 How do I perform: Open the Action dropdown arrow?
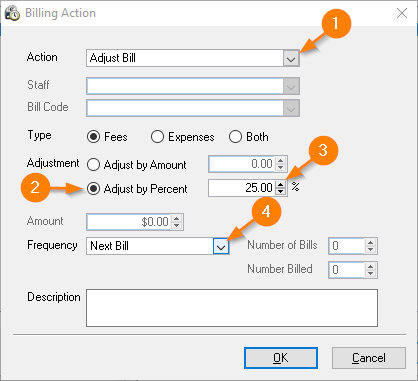pos(291,59)
